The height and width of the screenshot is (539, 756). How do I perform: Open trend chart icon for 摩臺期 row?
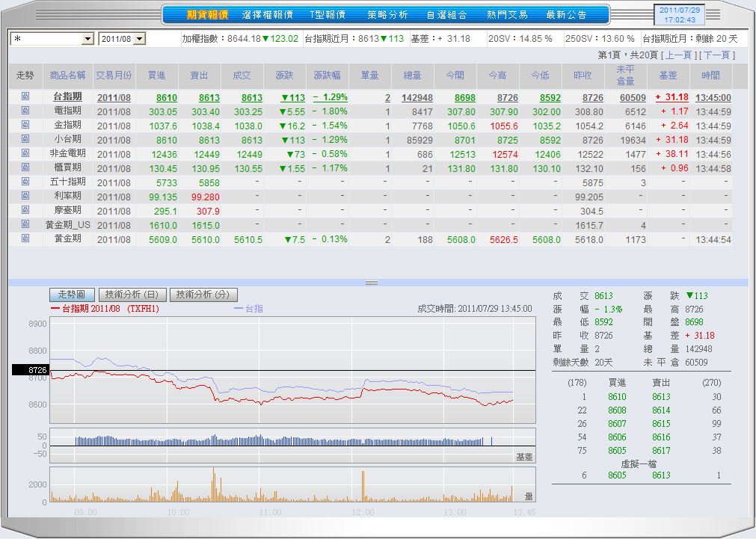point(25,210)
